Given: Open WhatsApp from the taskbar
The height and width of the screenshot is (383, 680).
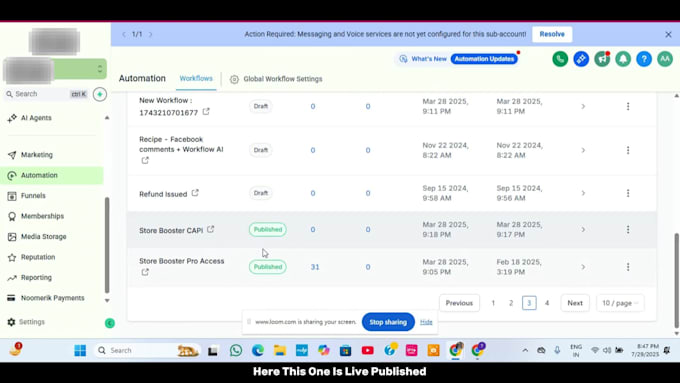Looking at the screenshot, I should click(236, 350).
